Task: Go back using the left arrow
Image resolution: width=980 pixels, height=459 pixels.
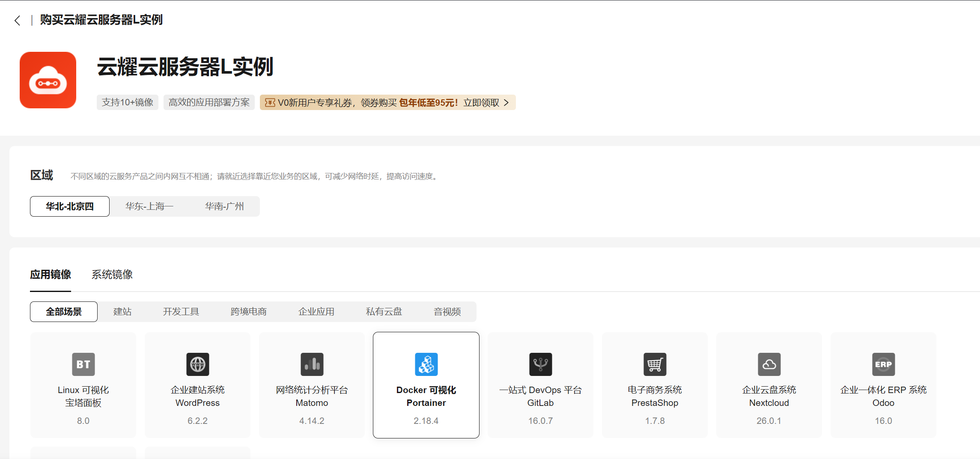Action: pyautogui.click(x=17, y=20)
